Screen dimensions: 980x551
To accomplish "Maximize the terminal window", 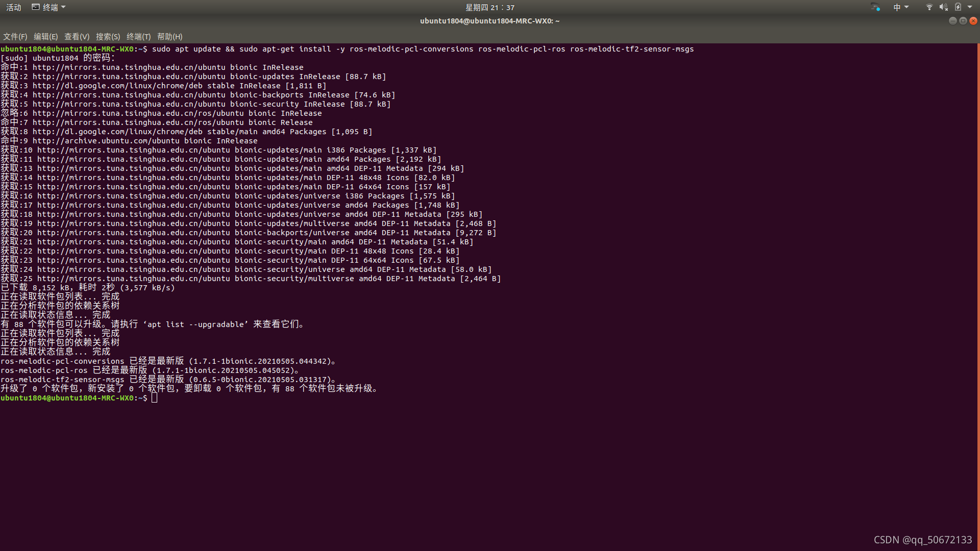I will point(963,21).
